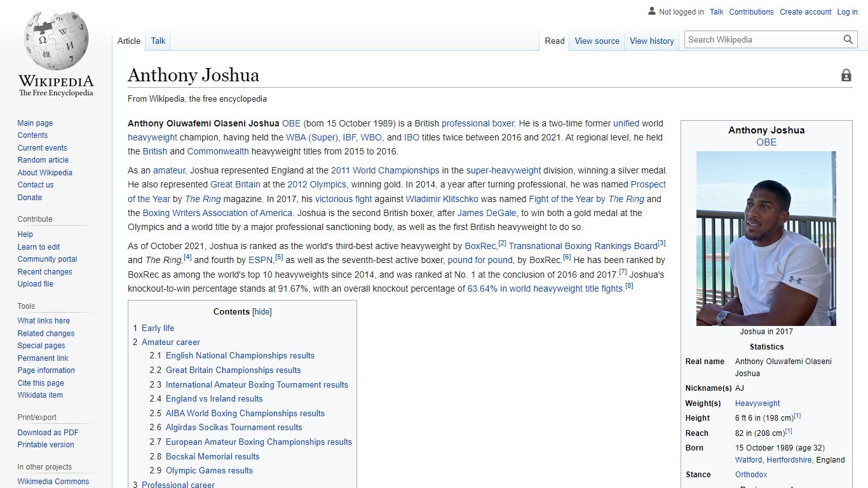Open the Printable version
The image size is (868, 488).
[46, 445]
